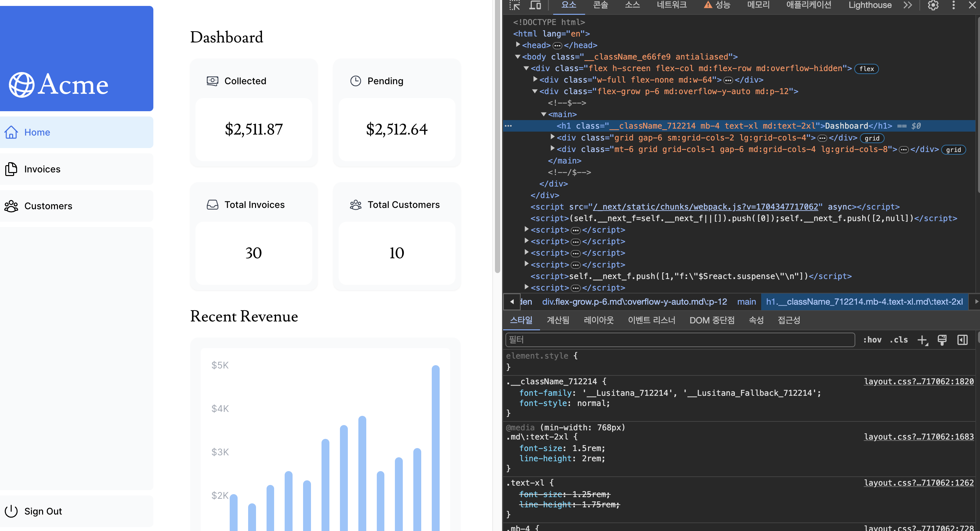Toggle computed styles sidebar icon
This screenshot has height=531, width=980.
coord(962,340)
